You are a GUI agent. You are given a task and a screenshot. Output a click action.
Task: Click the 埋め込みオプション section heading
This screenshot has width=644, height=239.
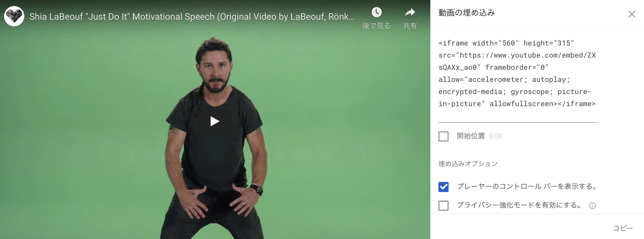[x=468, y=164]
